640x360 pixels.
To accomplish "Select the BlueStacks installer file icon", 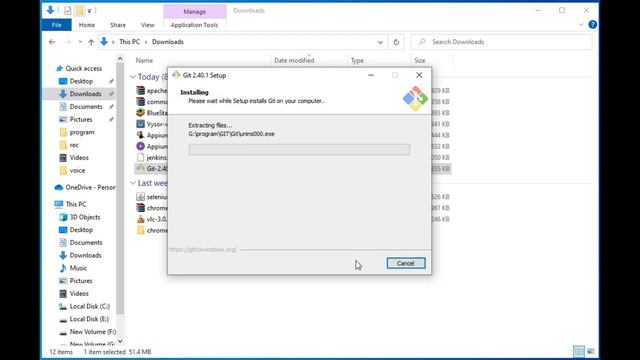I will (x=140, y=113).
